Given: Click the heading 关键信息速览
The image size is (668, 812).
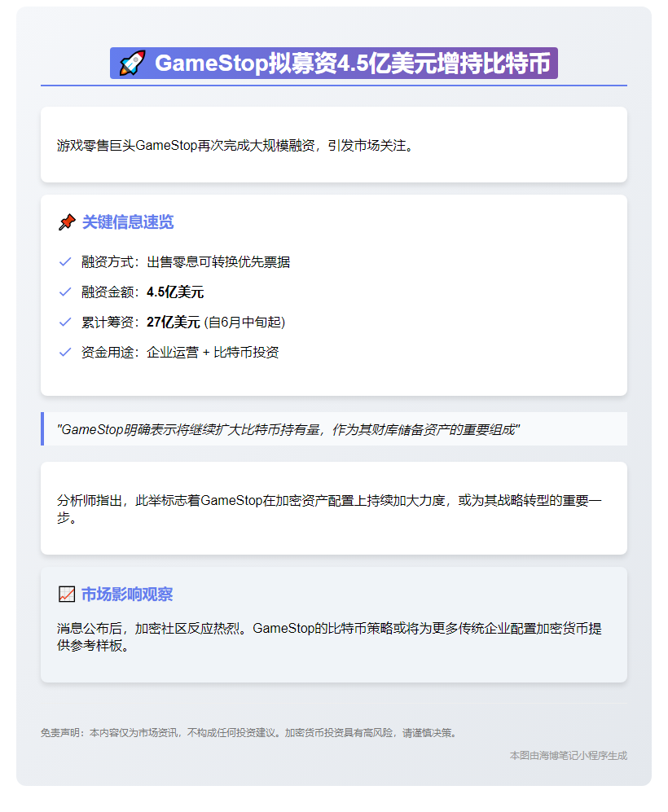Looking at the screenshot, I should tap(128, 222).
